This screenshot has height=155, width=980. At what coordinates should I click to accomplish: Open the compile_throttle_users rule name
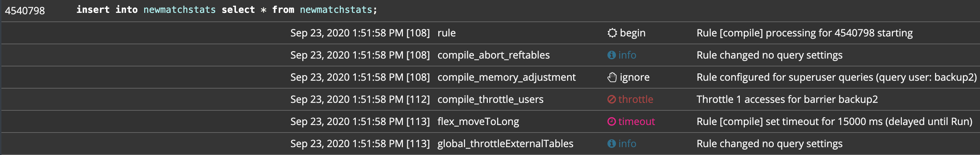tap(490, 99)
